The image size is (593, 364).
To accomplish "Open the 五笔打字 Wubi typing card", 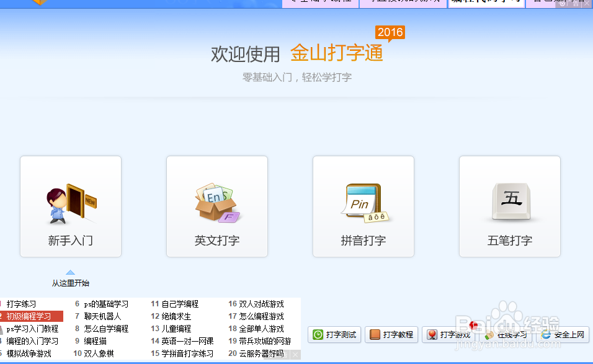I will click(510, 206).
